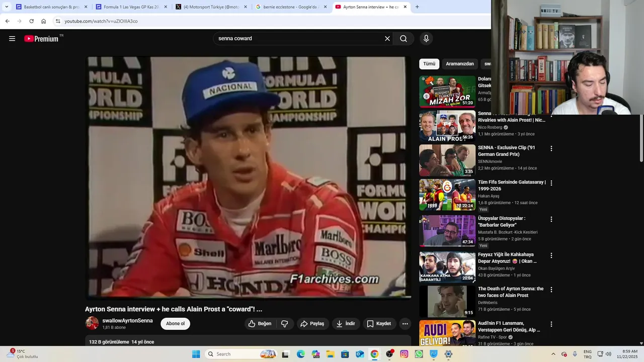The width and height of the screenshot is (644, 362).
Task: Select the Aramanızdan filter chip
Action: pyautogui.click(x=460, y=64)
